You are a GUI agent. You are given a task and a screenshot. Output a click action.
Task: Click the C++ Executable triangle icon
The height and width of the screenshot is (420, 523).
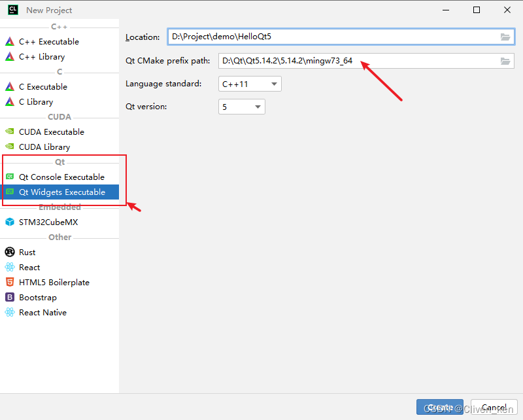10,41
